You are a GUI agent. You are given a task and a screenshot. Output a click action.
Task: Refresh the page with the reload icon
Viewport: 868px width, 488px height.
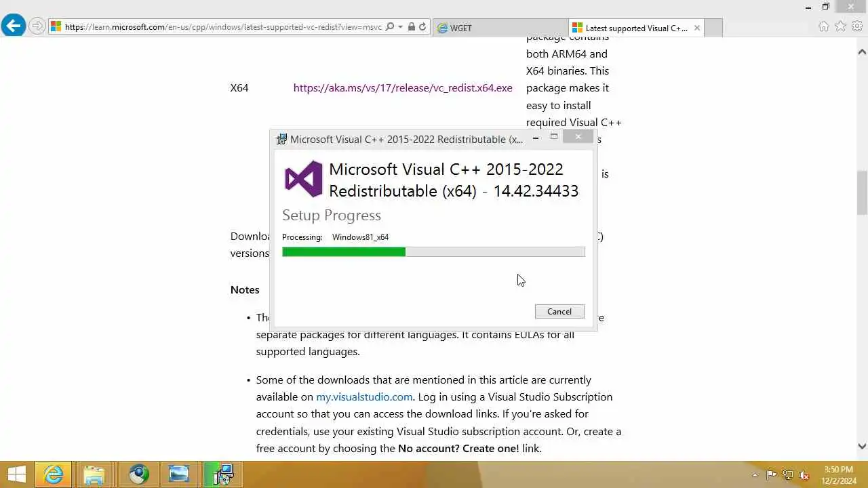(x=422, y=27)
